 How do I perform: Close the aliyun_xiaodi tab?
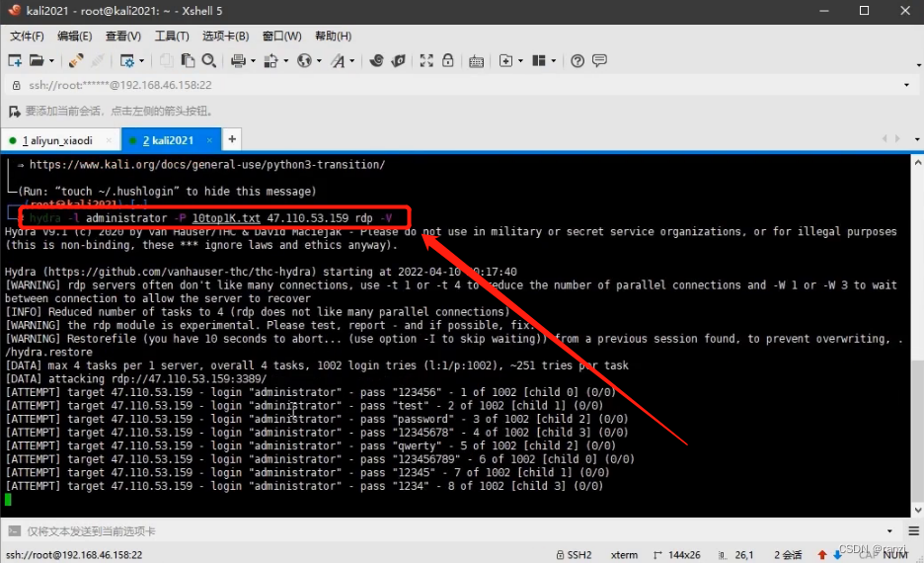109,140
